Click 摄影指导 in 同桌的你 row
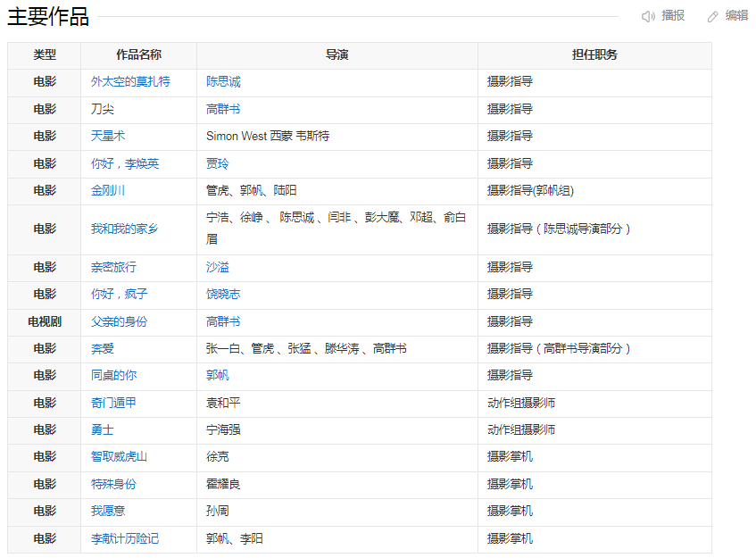756x558 pixels. coord(510,375)
